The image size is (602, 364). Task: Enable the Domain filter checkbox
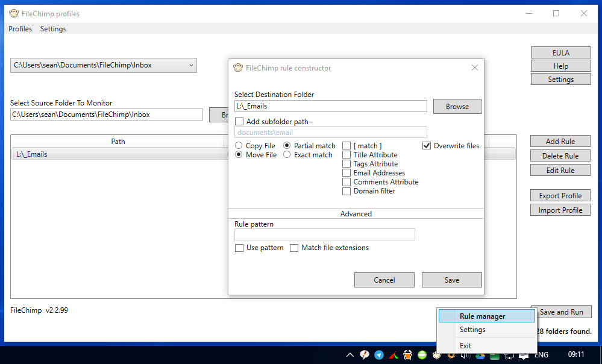(x=346, y=191)
